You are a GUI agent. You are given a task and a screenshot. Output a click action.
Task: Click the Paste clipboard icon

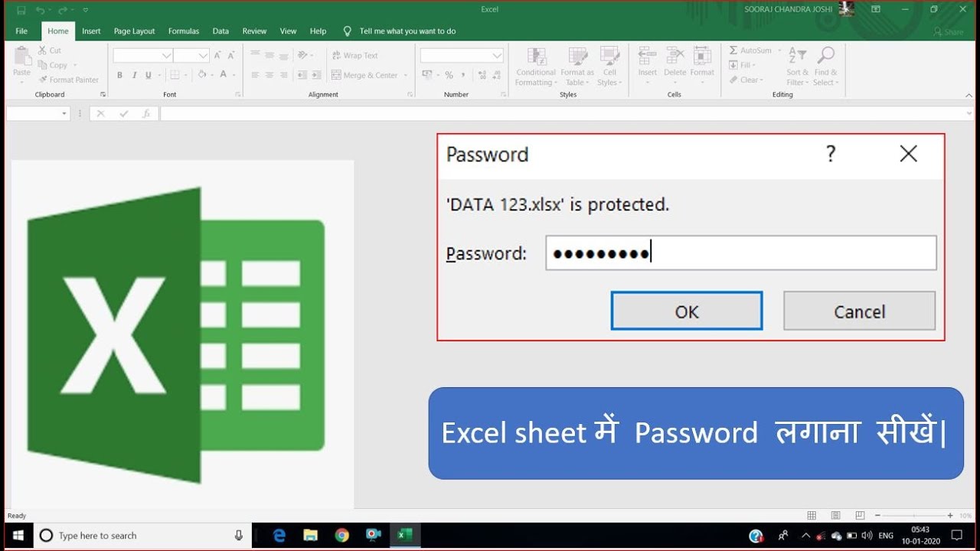click(x=21, y=57)
